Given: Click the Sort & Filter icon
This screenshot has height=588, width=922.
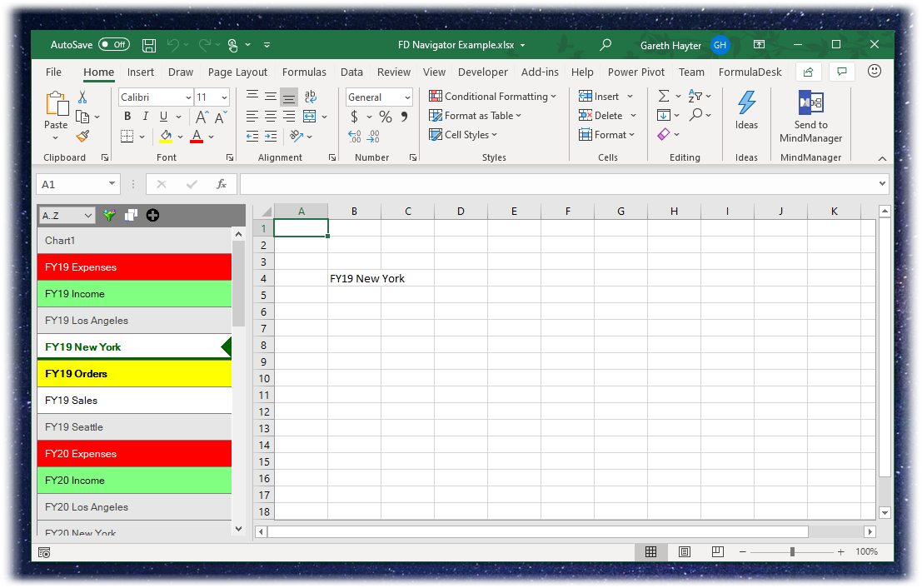Looking at the screenshot, I should (x=695, y=97).
